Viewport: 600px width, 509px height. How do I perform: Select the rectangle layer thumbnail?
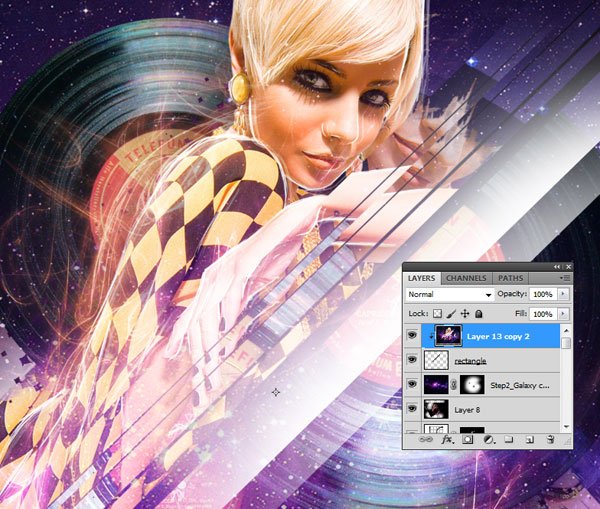pos(436,360)
